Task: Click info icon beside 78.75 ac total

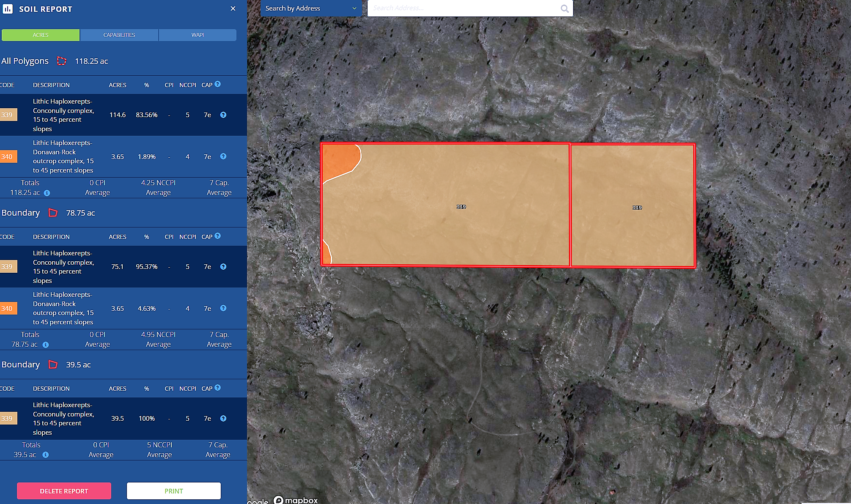Action: [x=46, y=345]
